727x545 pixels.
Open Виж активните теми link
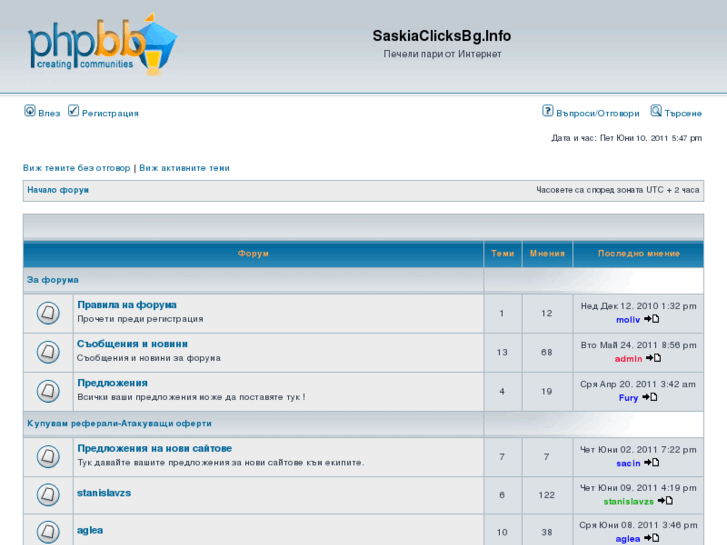point(185,168)
